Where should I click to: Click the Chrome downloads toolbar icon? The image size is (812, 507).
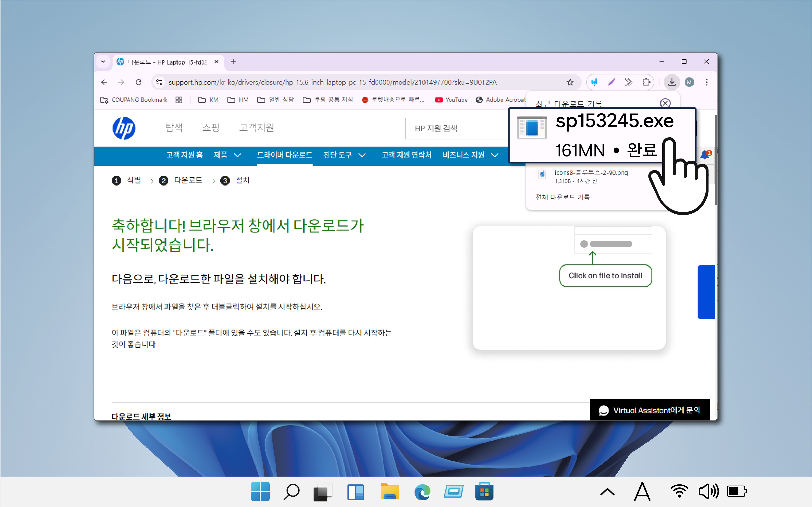coord(672,82)
